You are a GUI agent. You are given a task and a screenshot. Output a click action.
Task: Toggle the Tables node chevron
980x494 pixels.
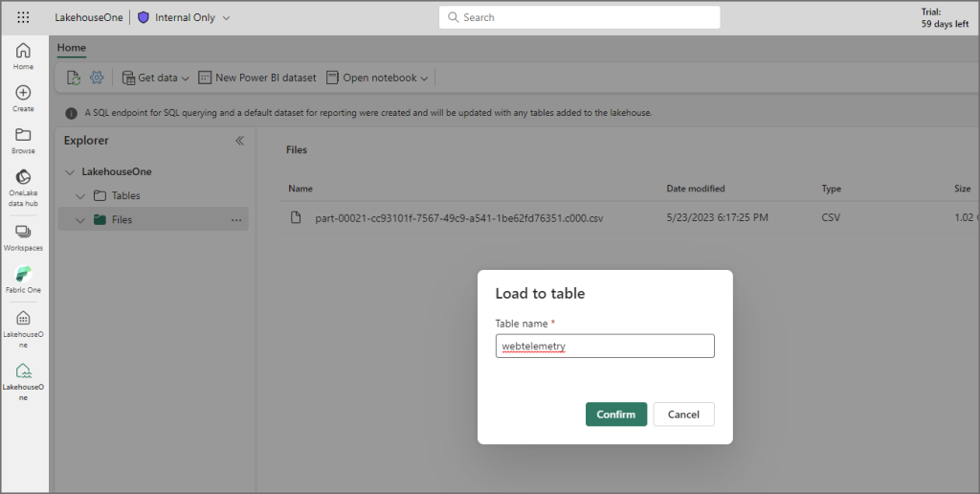tap(80, 196)
